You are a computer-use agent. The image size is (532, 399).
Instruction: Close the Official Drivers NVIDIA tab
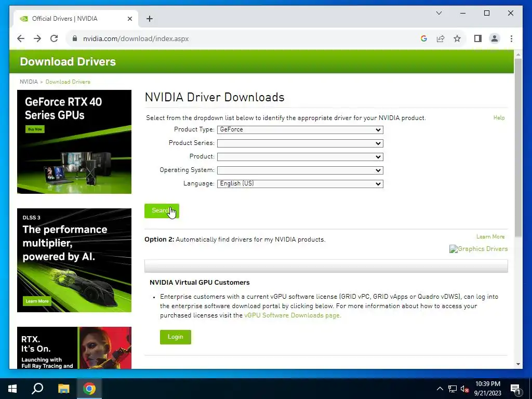point(129,19)
